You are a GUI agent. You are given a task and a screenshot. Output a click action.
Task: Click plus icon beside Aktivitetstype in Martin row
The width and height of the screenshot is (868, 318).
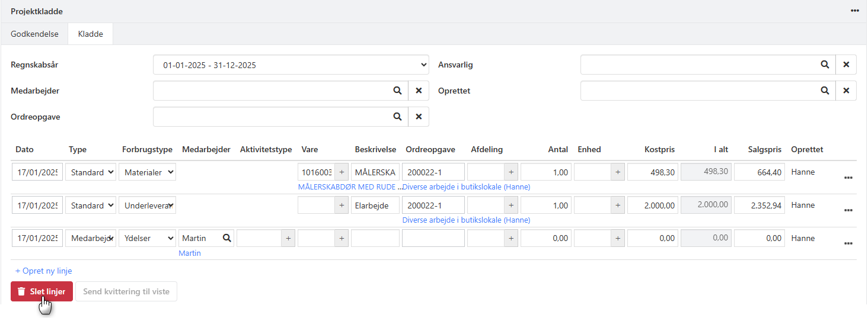click(x=288, y=238)
